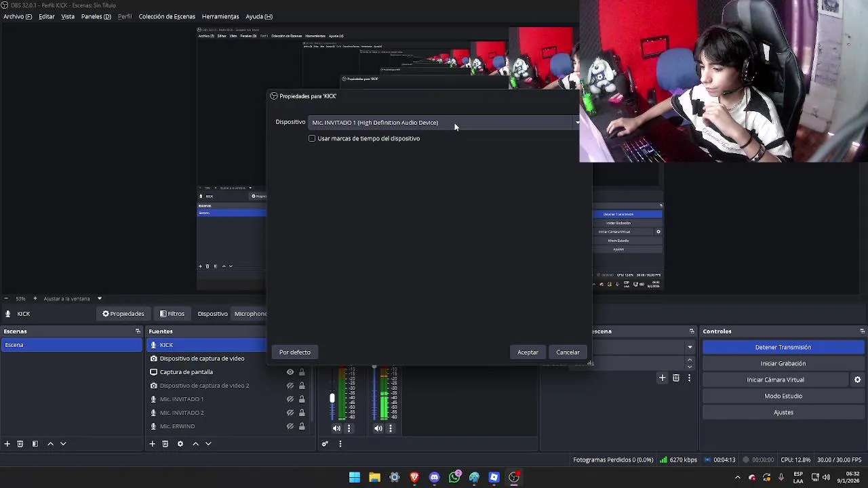Delete the selected scene with the Escenas trash icon
Image resolution: width=868 pixels, height=488 pixels.
click(20, 443)
